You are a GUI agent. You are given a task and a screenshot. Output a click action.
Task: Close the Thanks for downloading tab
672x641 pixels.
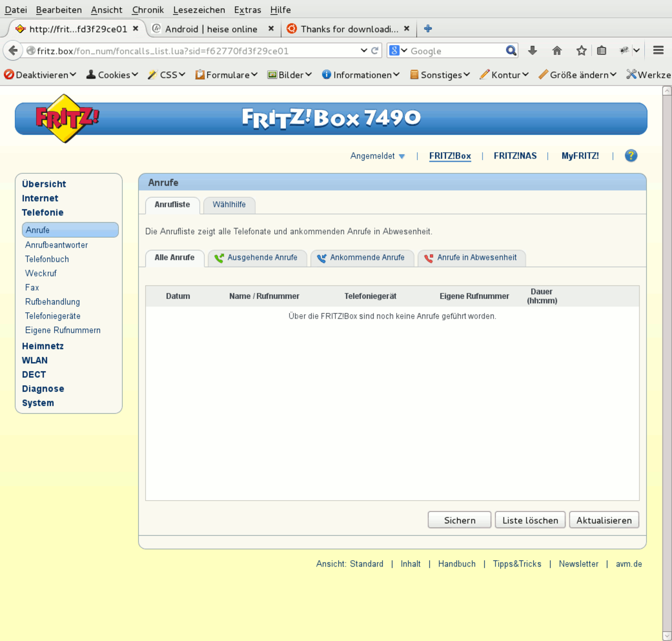pos(406,28)
